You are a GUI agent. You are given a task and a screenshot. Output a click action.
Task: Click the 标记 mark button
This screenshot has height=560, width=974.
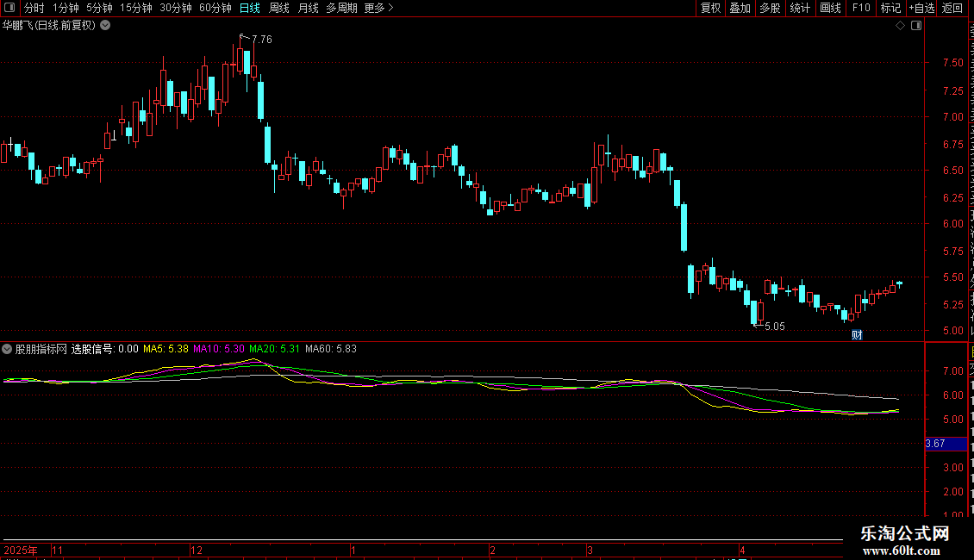tap(890, 8)
